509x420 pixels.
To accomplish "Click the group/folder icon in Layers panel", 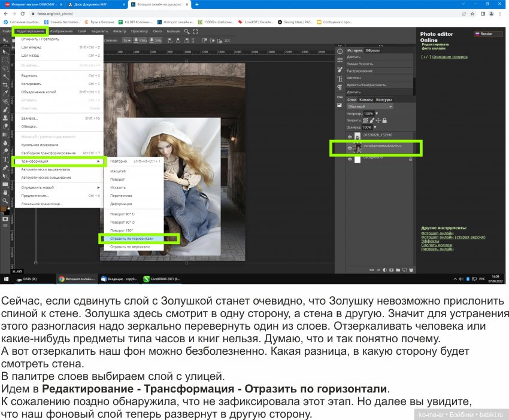I will [x=398, y=270].
